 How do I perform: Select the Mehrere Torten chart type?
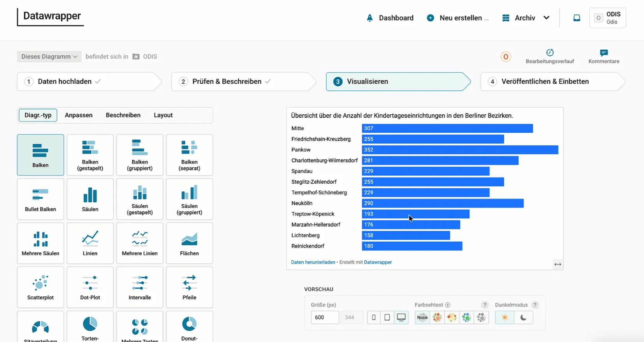140,327
